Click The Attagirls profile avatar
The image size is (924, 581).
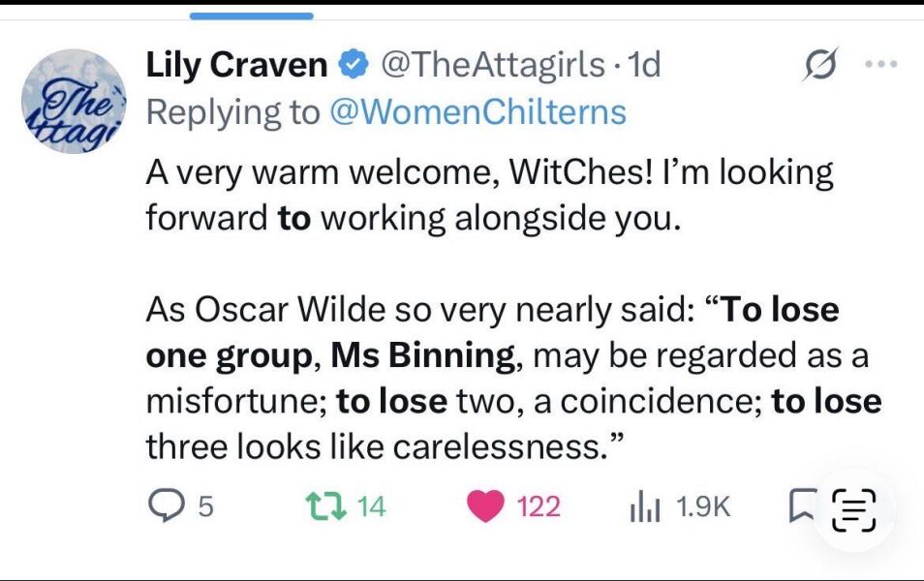tap(72, 97)
